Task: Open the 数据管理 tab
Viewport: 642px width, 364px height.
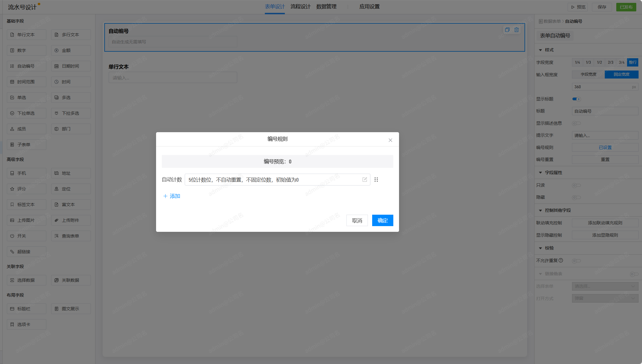Action: point(326,7)
